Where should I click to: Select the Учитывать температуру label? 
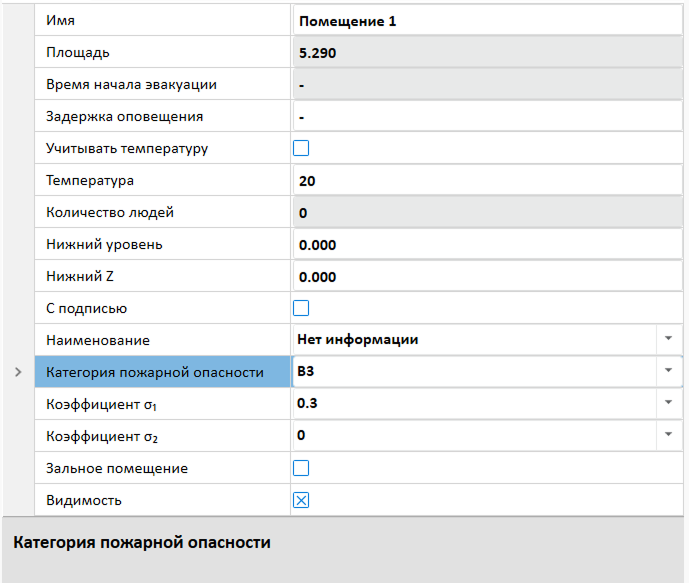click(127, 148)
